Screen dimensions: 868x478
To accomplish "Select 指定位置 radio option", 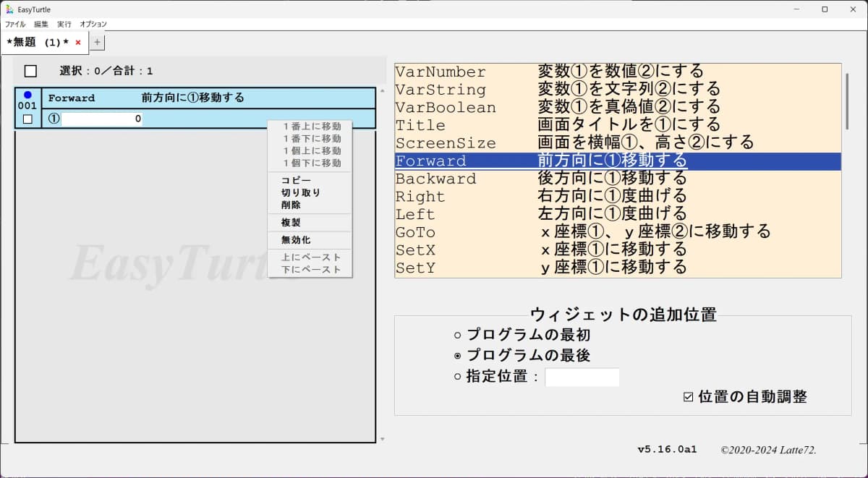I will pos(457,377).
